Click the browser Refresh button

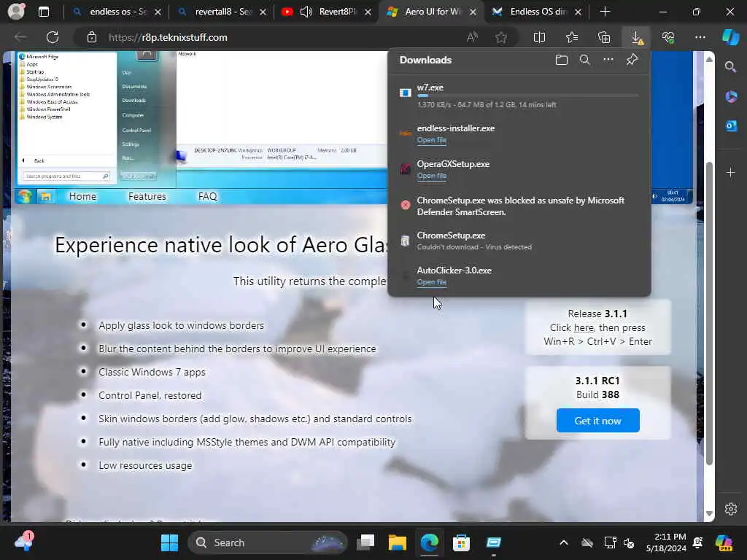[53, 37]
